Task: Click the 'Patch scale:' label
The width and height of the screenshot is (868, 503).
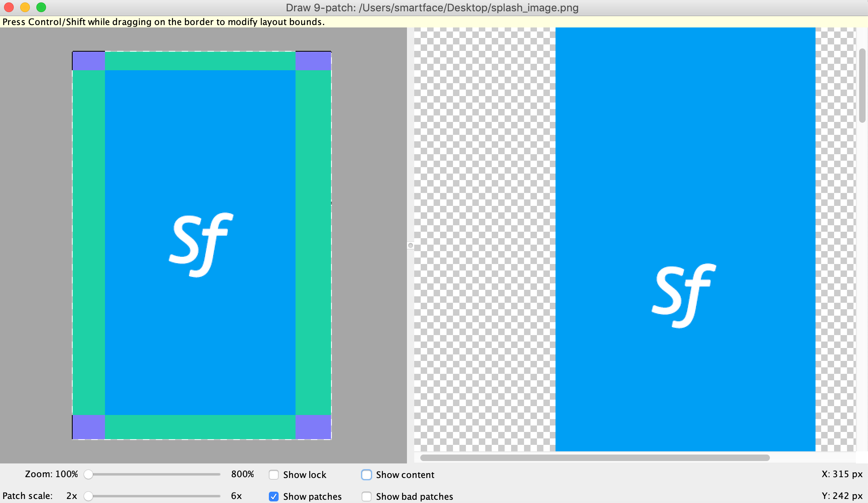Action: click(x=27, y=496)
